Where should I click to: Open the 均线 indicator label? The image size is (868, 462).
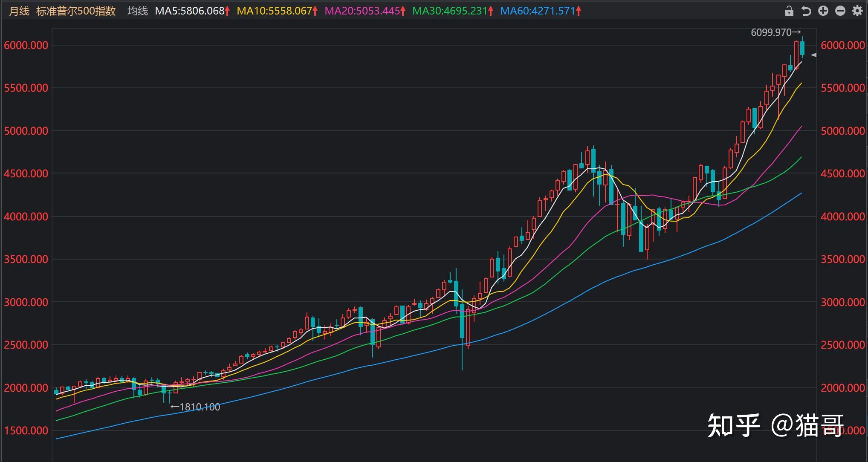click(x=137, y=11)
